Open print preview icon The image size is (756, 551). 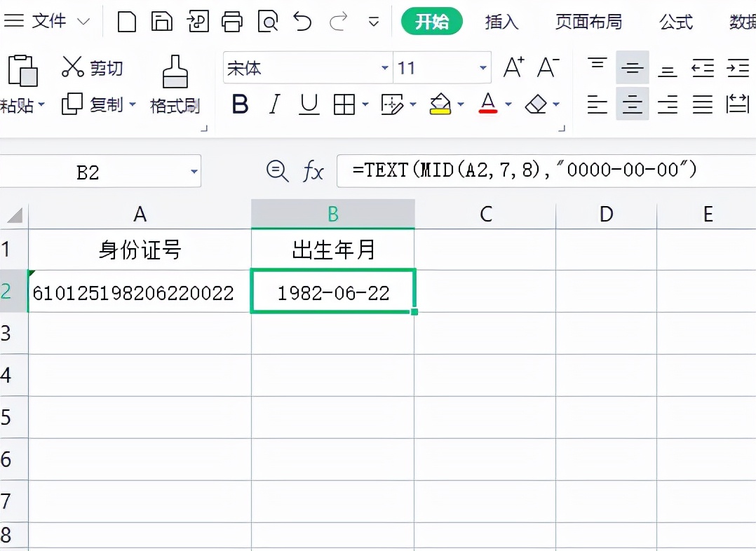click(268, 22)
